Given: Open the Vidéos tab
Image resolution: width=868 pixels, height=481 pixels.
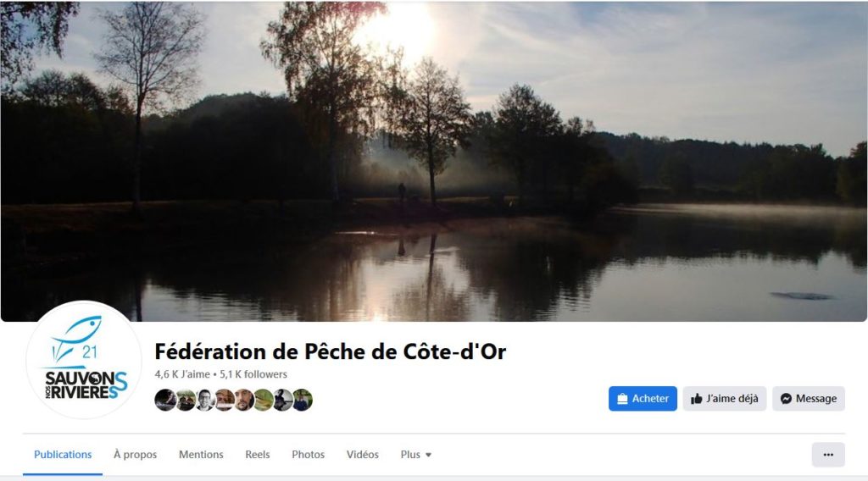Looking at the screenshot, I should (x=363, y=455).
